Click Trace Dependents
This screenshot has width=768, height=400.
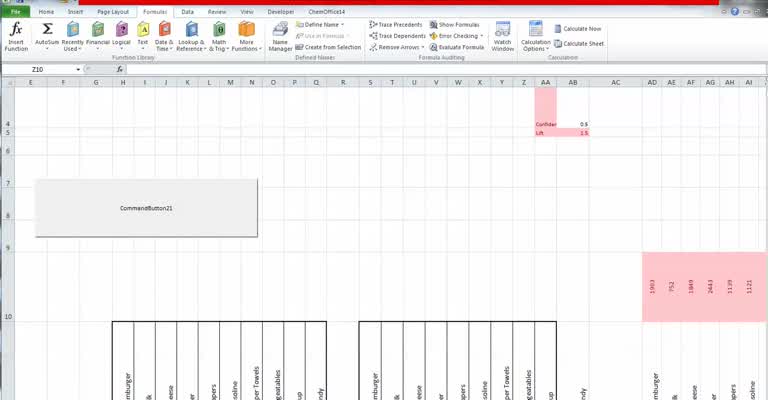(397, 36)
